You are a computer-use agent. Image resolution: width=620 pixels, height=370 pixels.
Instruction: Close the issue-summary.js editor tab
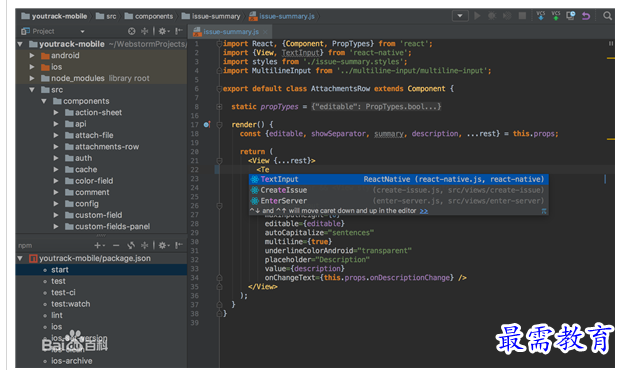click(x=265, y=32)
